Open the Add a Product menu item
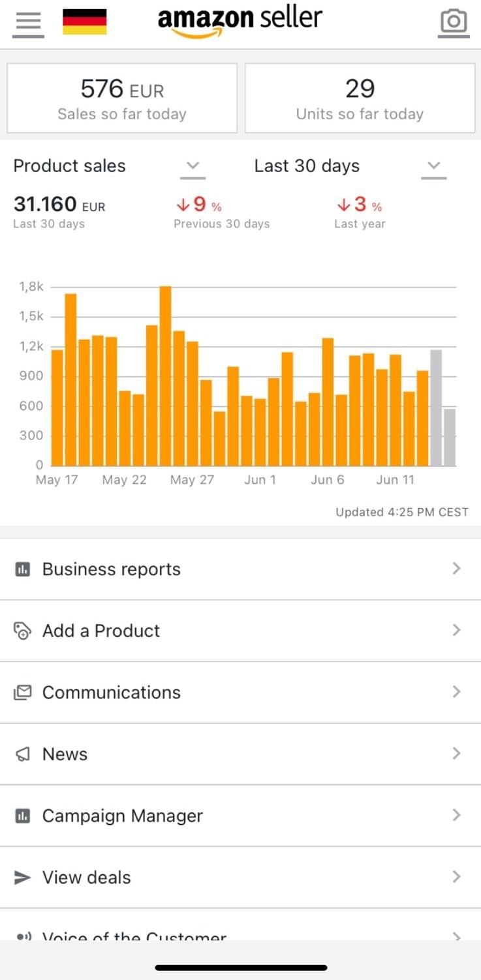Screen dimensions: 481x980 [x=101, y=631]
